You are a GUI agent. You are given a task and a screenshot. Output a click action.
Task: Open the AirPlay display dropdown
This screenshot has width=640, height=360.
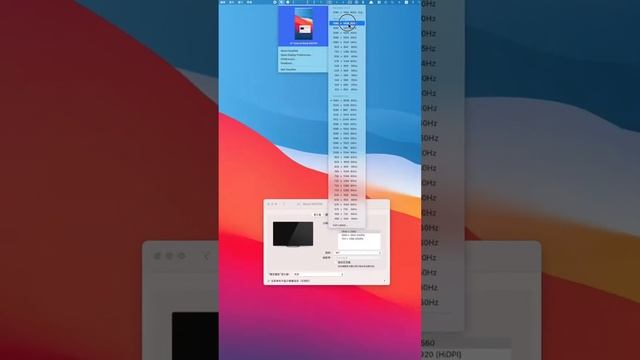click(x=318, y=274)
